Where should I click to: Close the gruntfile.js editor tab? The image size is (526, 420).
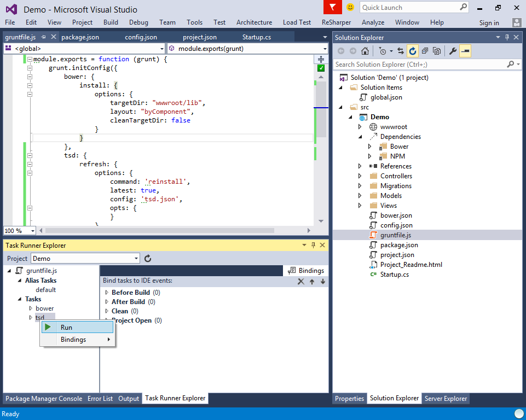53,37
